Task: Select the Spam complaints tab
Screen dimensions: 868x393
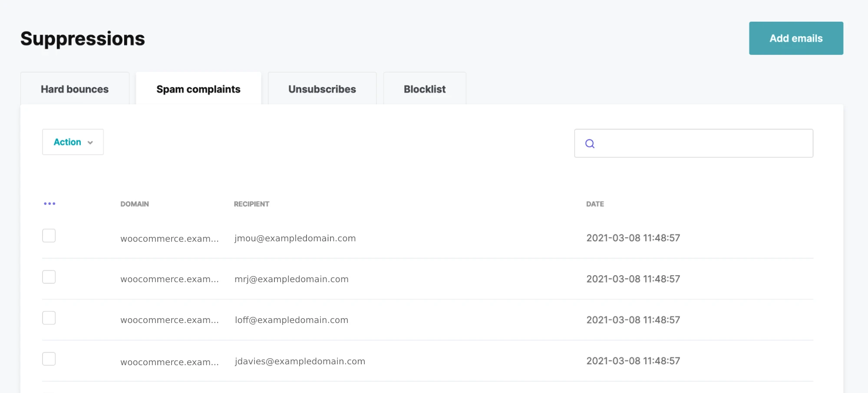Action: coord(198,89)
